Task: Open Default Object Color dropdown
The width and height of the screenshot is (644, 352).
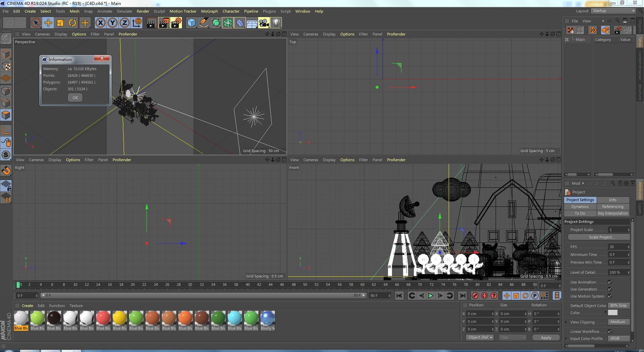Action: coord(619,306)
